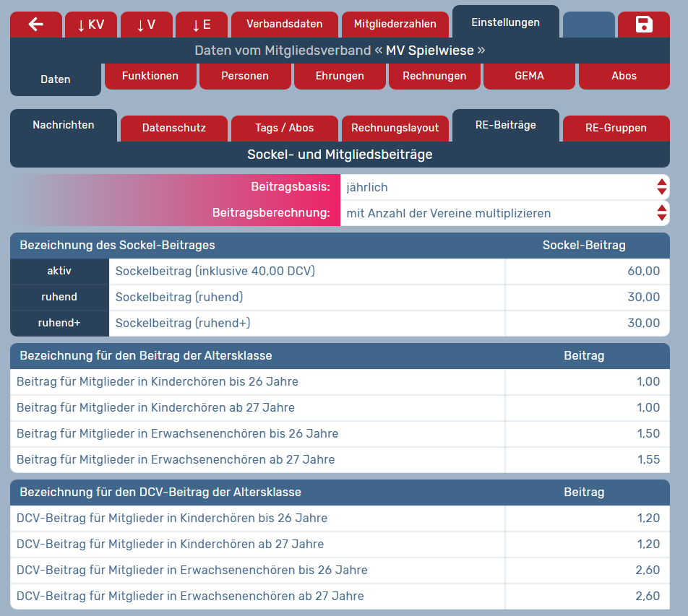Switch to the GEMA tab
The width and height of the screenshot is (688, 616).
(x=529, y=76)
